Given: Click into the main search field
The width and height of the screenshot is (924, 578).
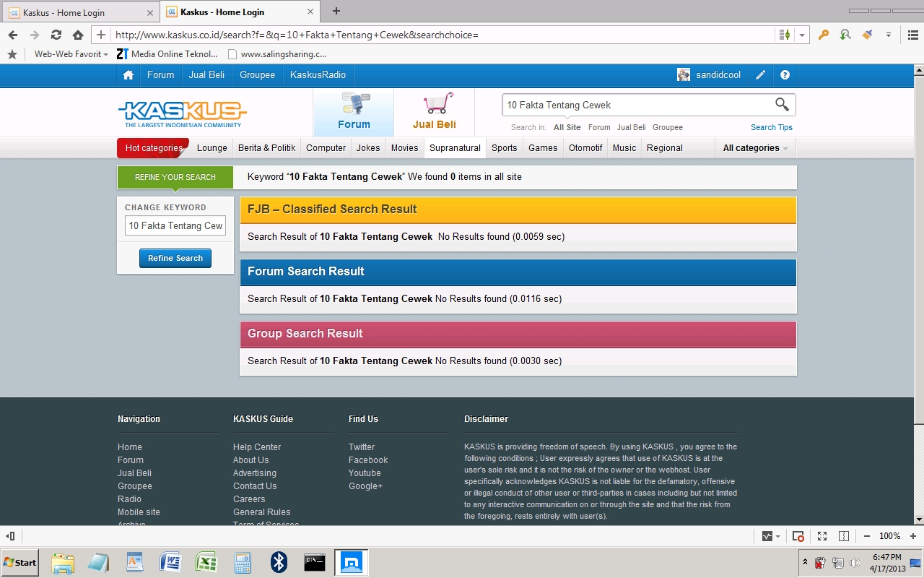Looking at the screenshot, I should pos(637,105).
